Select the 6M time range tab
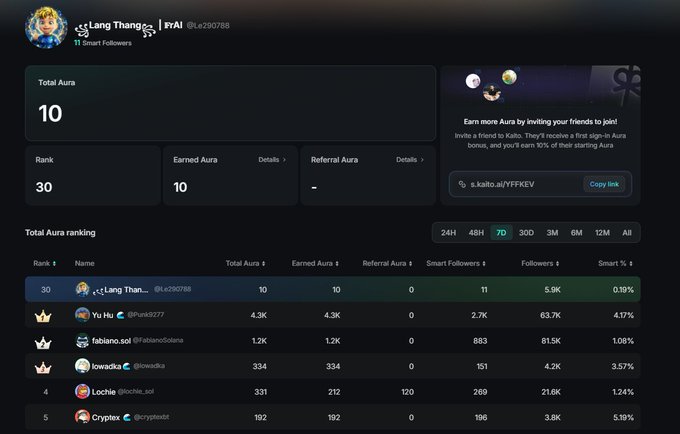 (x=576, y=233)
